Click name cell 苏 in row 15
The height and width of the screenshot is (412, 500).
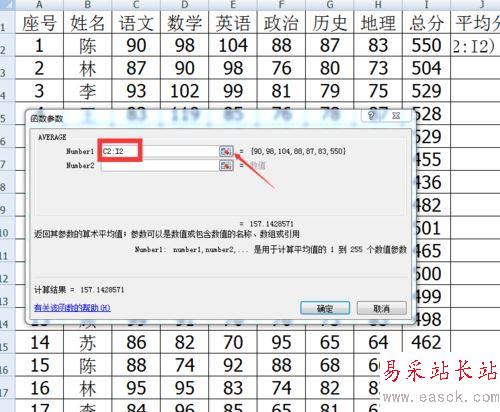(x=88, y=342)
